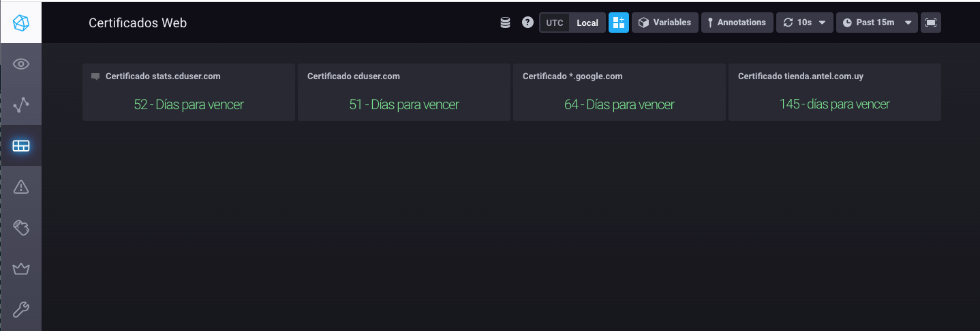Open the Variables control
980x331 pixels.
(x=665, y=23)
